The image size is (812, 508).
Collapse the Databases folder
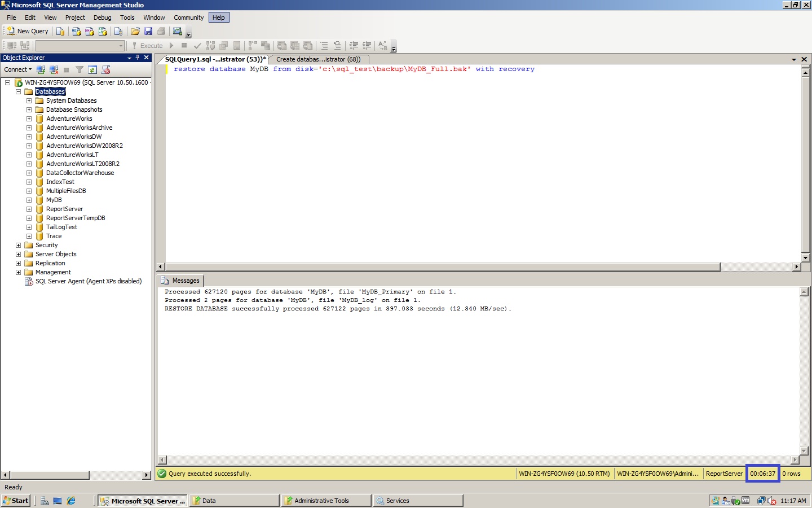pyautogui.click(x=18, y=91)
